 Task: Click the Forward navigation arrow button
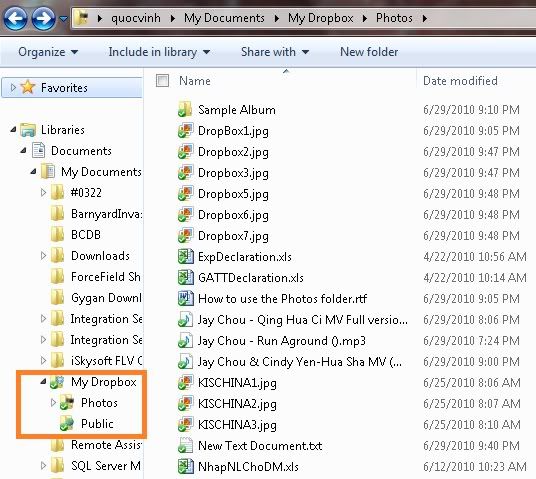[x=43, y=18]
